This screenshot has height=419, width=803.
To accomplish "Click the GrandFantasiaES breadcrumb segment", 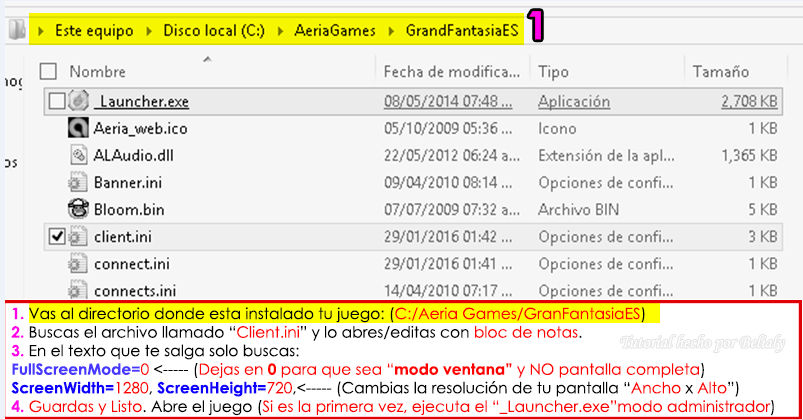I will (x=462, y=31).
